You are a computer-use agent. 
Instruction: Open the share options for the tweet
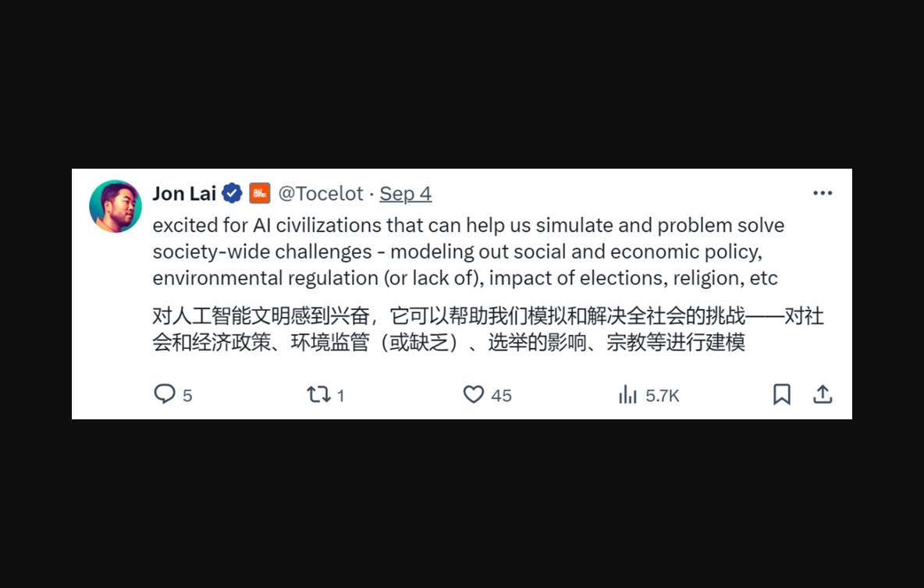(x=823, y=394)
